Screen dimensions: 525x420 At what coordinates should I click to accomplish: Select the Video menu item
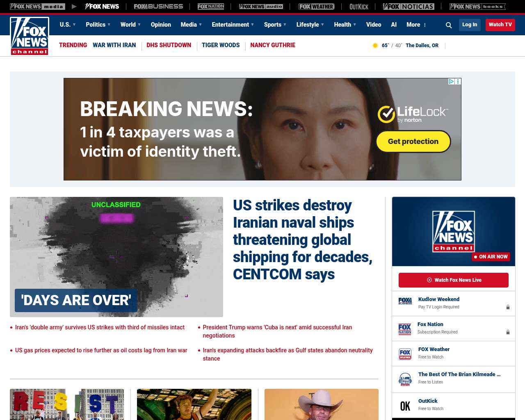[374, 25]
